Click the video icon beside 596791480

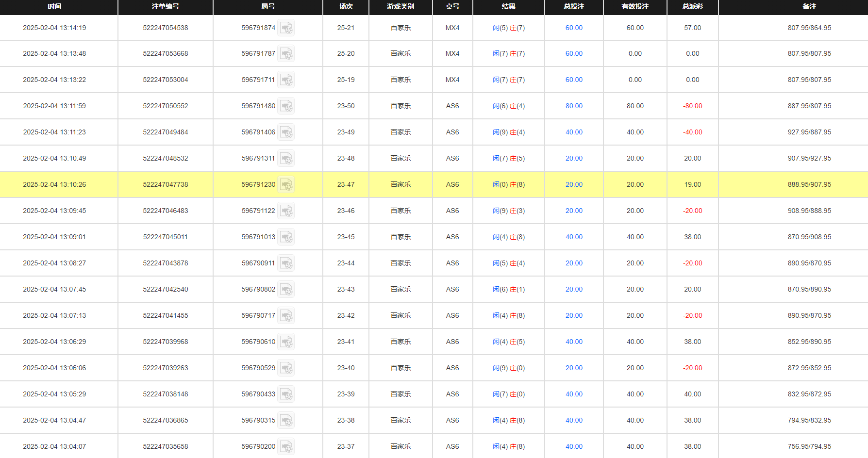(x=286, y=106)
